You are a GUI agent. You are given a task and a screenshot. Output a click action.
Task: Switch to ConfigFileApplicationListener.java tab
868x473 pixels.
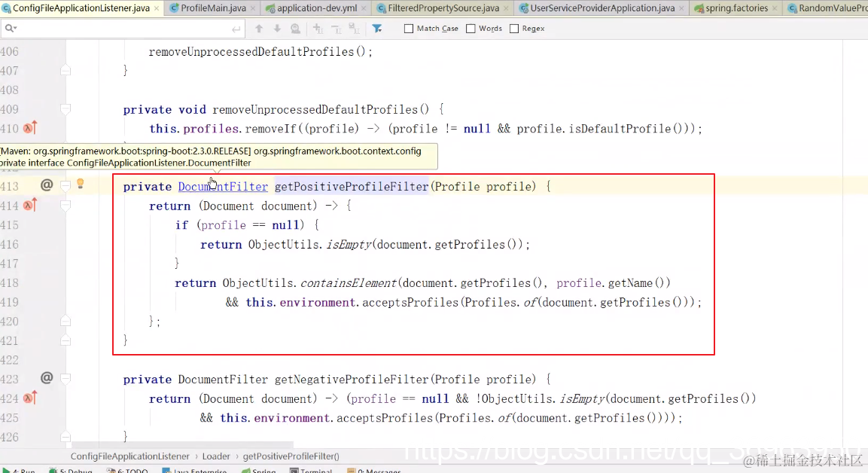point(81,8)
